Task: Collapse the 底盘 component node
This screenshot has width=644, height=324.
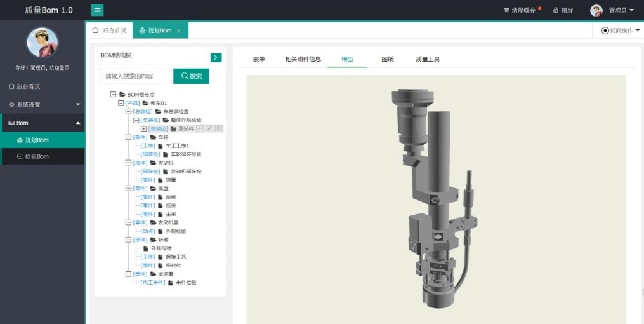Action: point(128,188)
